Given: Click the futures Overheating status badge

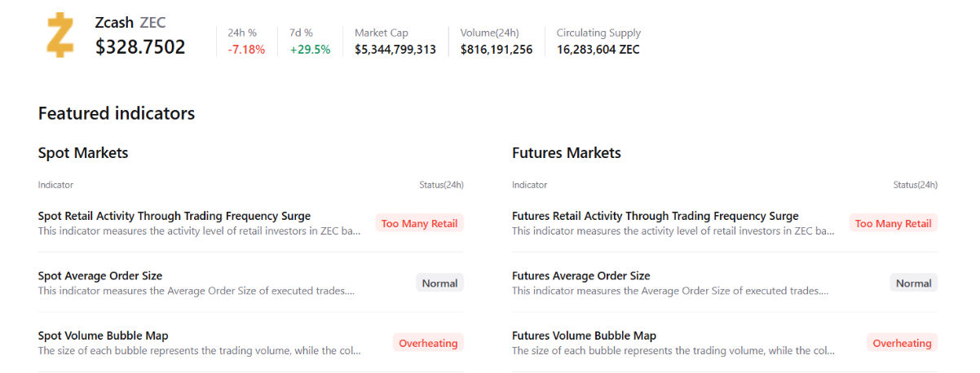Looking at the screenshot, I should coord(902,343).
